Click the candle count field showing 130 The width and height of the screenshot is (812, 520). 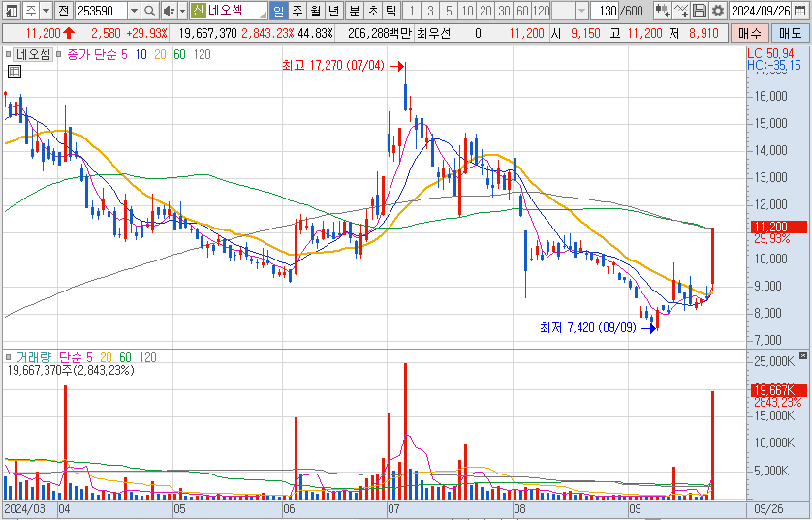coord(605,11)
